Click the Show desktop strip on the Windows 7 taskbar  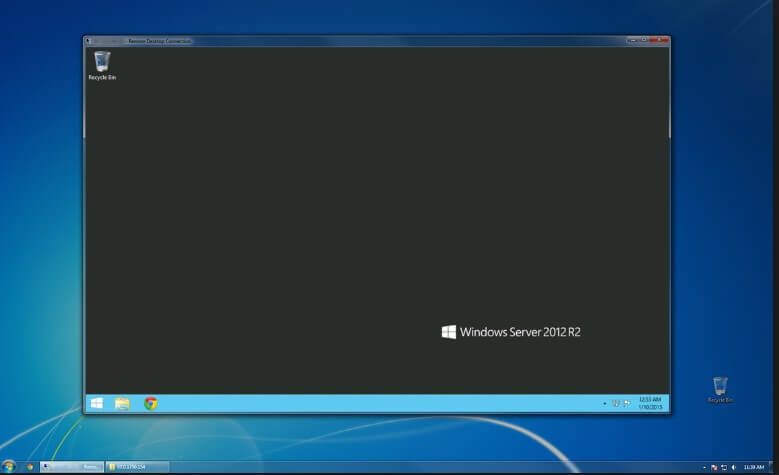click(771, 467)
